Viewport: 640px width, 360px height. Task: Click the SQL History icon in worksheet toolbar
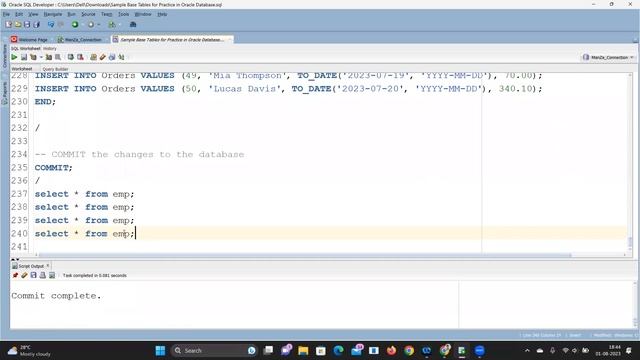[112, 57]
